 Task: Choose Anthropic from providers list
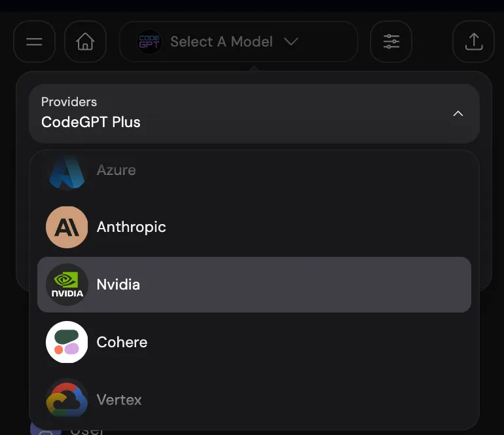point(254,227)
